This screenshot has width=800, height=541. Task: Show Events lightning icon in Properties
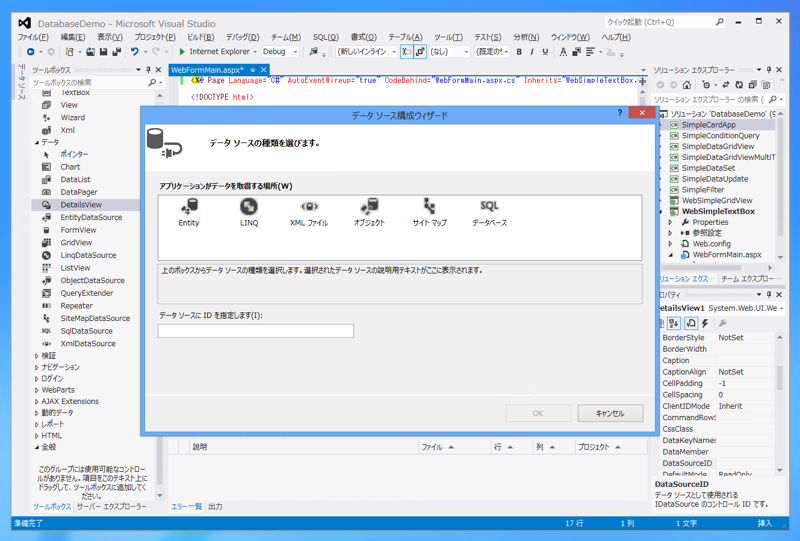tap(705, 323)
